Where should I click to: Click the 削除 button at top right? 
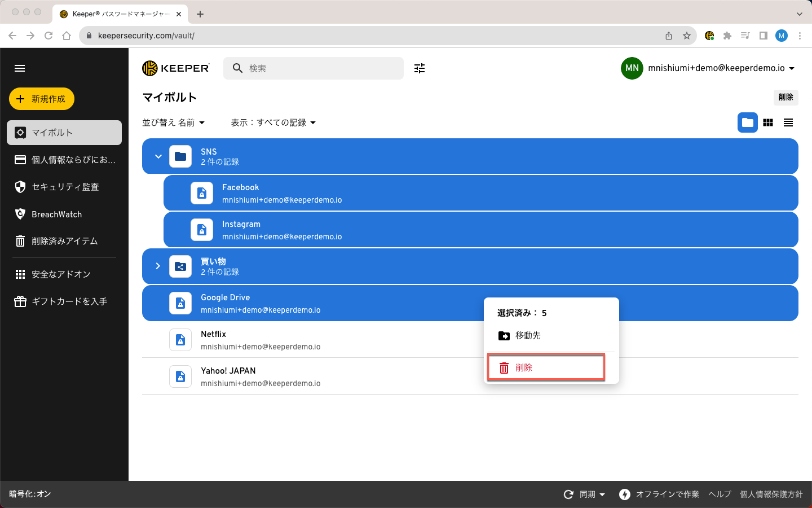coord(785,97)
